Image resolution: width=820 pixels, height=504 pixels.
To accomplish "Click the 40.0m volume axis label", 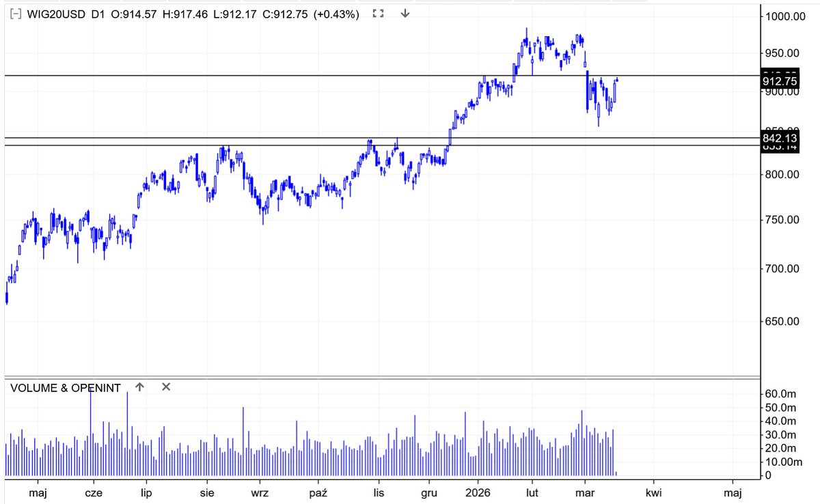I will tap(781, 421).
